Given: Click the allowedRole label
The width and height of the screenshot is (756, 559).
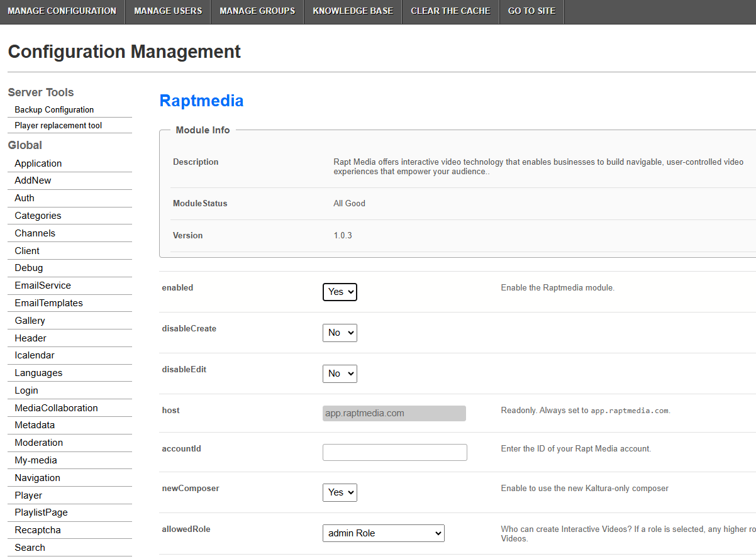Looking at the screenshot, I should click(186, 529).
